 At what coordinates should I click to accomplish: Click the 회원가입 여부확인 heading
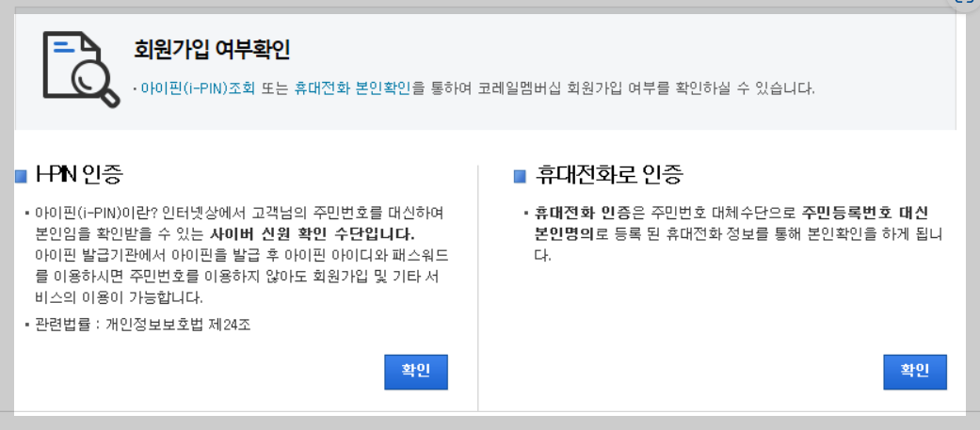(x=212, y=49)
